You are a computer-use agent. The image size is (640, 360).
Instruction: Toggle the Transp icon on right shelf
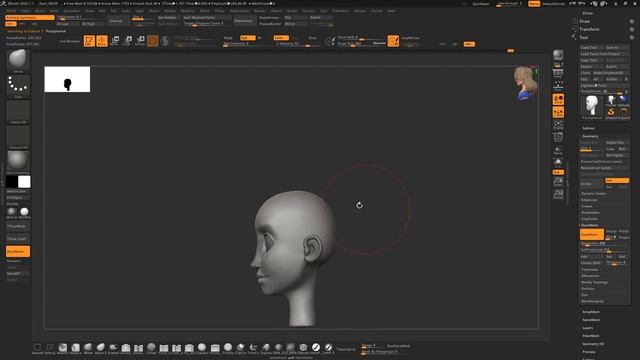coord(558,151)
